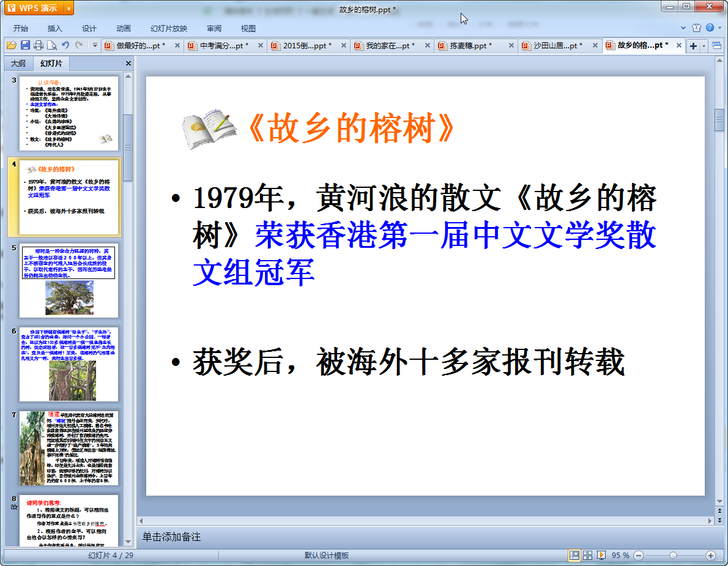Viewport: 728px width, 566px height.
Task: Switch to the 大纲 outline pane tab
Action: pos(18,63)
